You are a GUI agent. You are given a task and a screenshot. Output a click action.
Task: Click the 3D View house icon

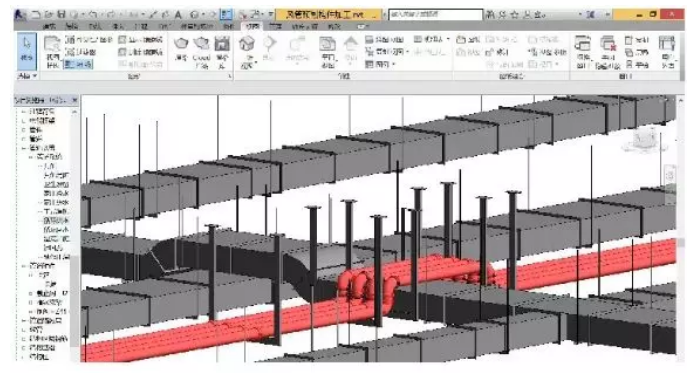click(x=247, y=52)
